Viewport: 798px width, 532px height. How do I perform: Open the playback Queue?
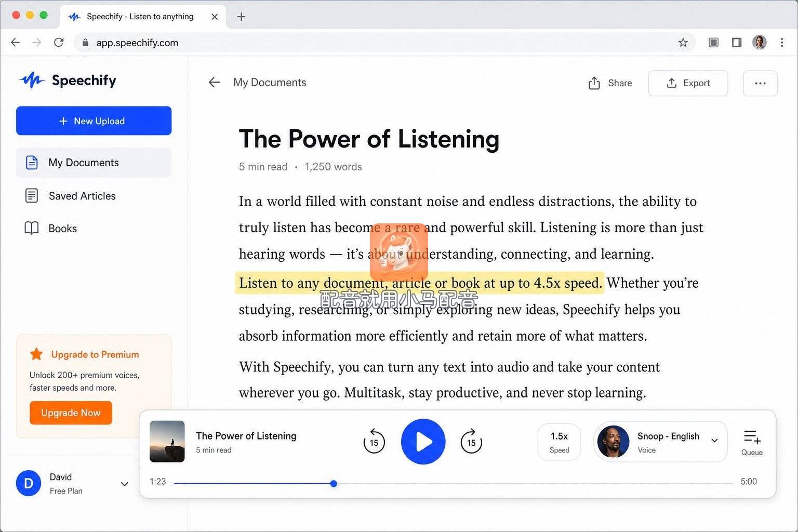pos(752,443)
